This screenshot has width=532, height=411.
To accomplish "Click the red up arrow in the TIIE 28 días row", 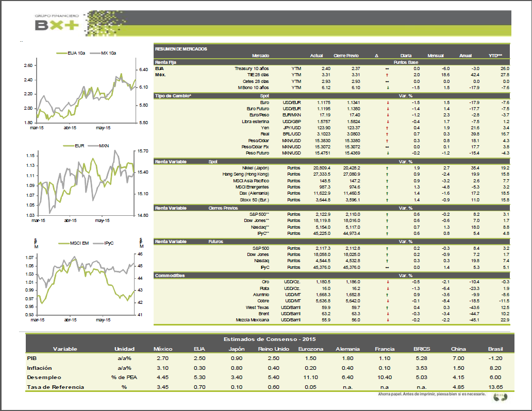I will click(x=387, y=75).
